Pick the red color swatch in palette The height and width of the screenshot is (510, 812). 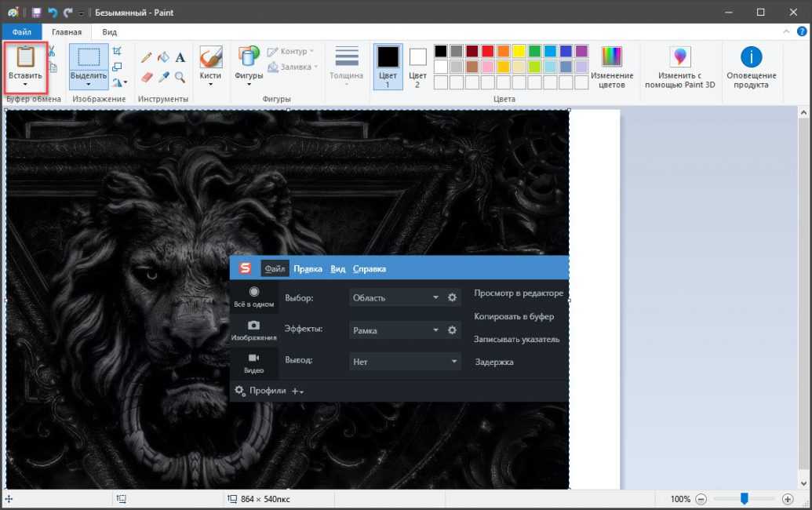(487, 51)
